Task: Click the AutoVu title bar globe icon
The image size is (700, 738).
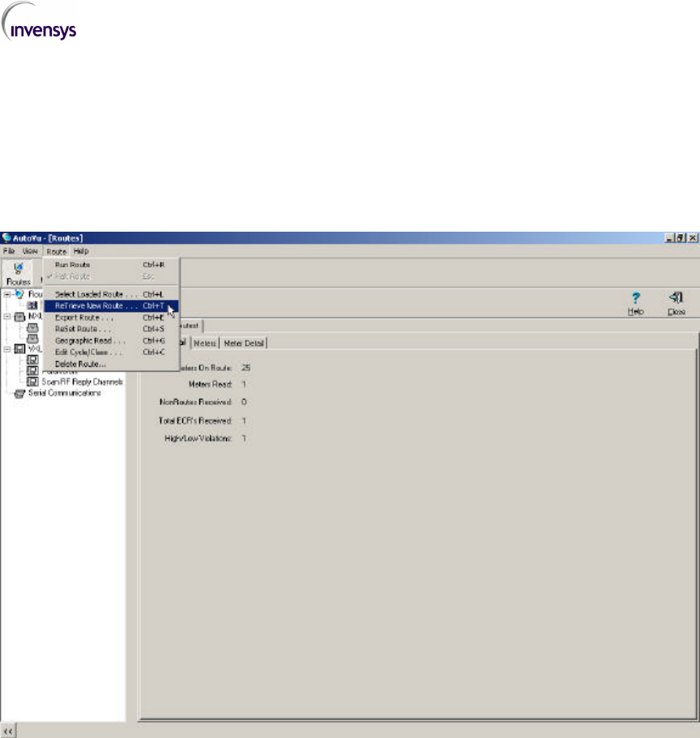Action: (x=6, y=237)
